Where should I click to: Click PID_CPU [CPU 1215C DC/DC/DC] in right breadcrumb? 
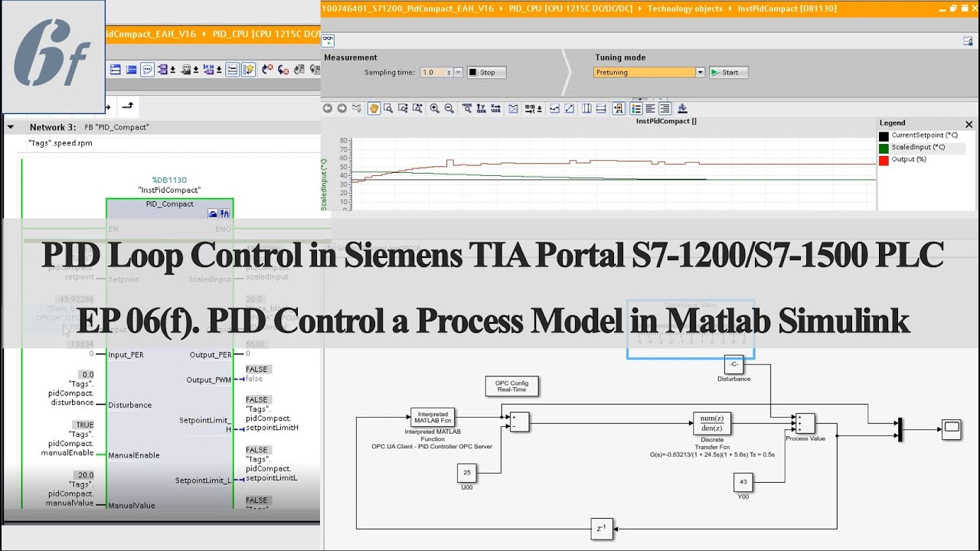pyautogui.click(x=570, y=9)
